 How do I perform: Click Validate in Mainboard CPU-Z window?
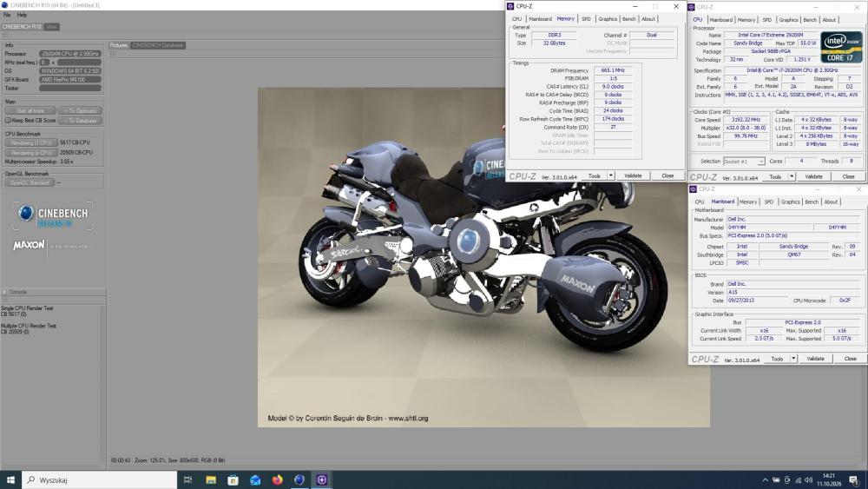(x=815, y=359)
